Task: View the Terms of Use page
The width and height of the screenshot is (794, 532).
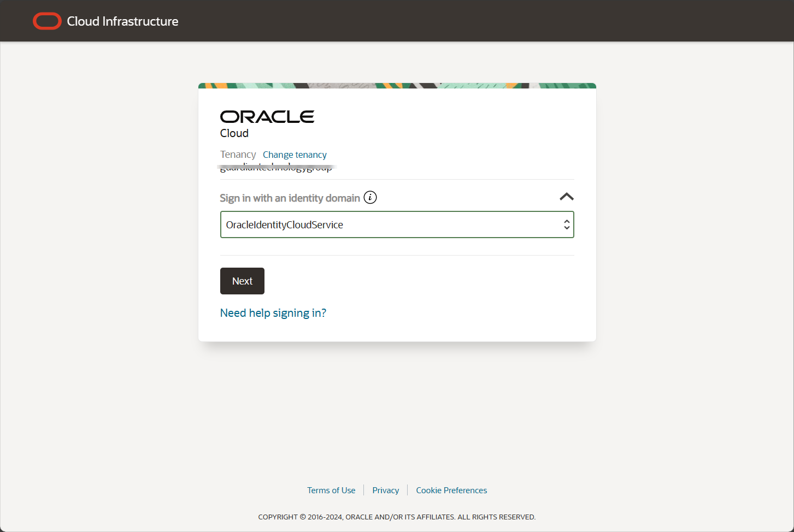Action: coord(331,490)
